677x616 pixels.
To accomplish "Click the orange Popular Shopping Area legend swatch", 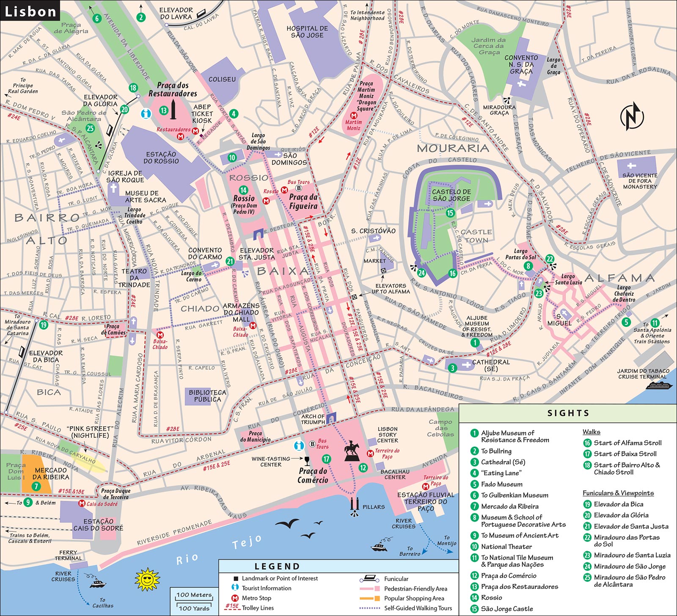I will [x=370, y=598].
